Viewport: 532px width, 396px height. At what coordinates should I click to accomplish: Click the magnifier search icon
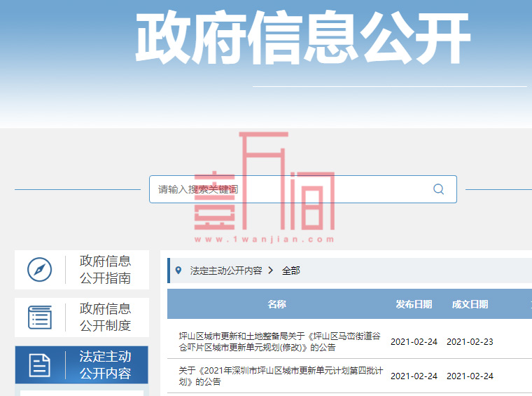(439, 189)
